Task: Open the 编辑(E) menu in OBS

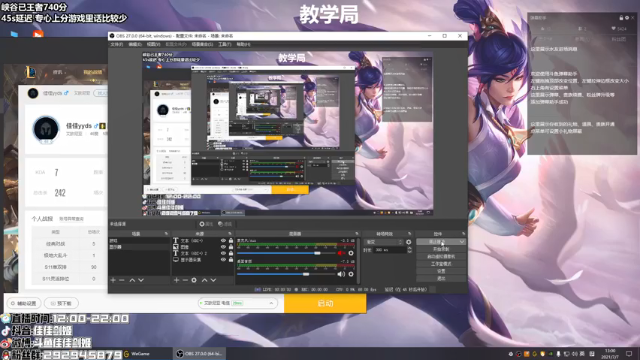Action: click(x=135, y=44)
